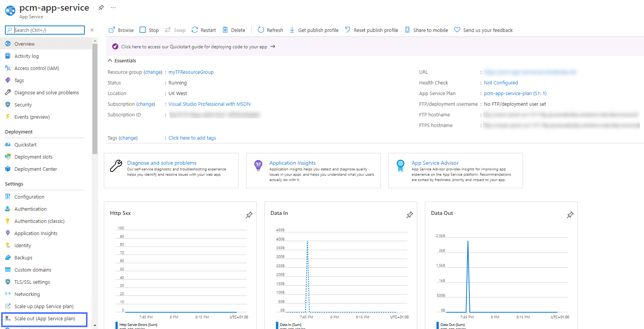Restart the app service
The height and width of the screenshot is (329, 644).
(x=204, y=30)
